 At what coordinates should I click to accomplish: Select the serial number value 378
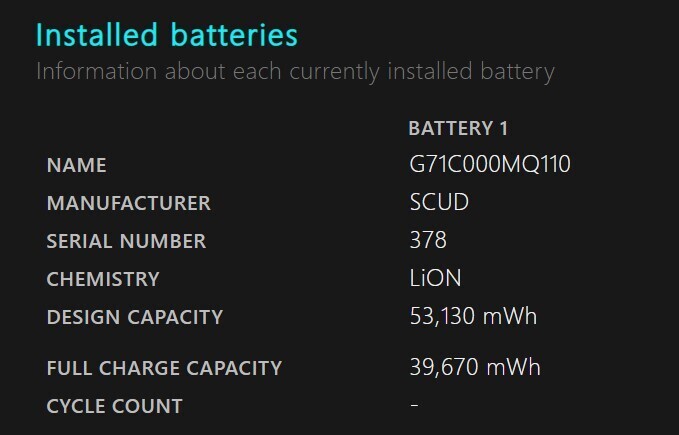coord(428,241)
